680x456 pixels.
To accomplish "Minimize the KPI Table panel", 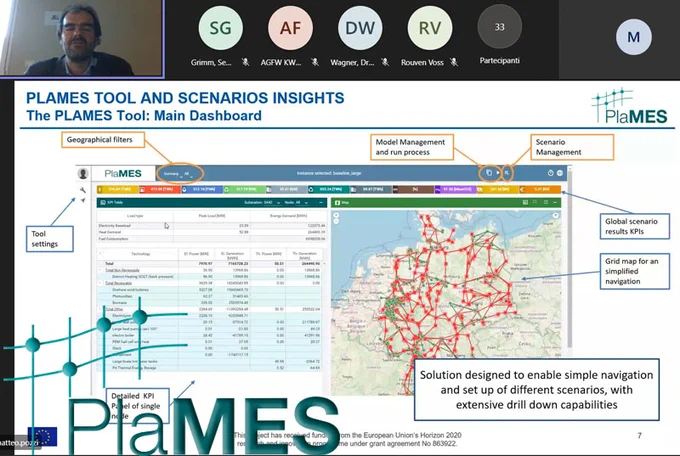I will [x=321, y=202].
